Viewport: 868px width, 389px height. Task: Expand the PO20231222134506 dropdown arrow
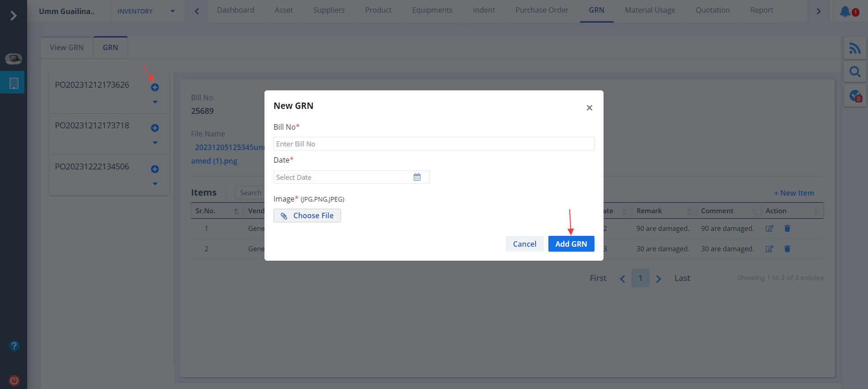coord(155,184)
